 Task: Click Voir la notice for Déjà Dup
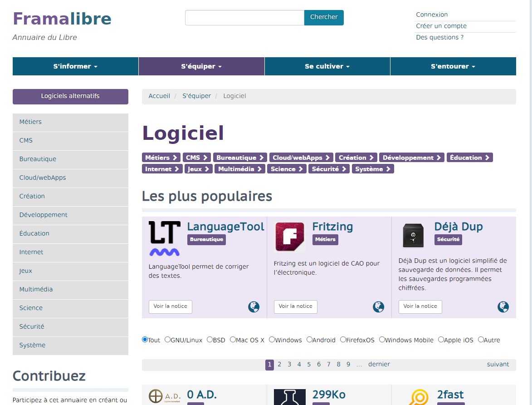coord(420,306)
